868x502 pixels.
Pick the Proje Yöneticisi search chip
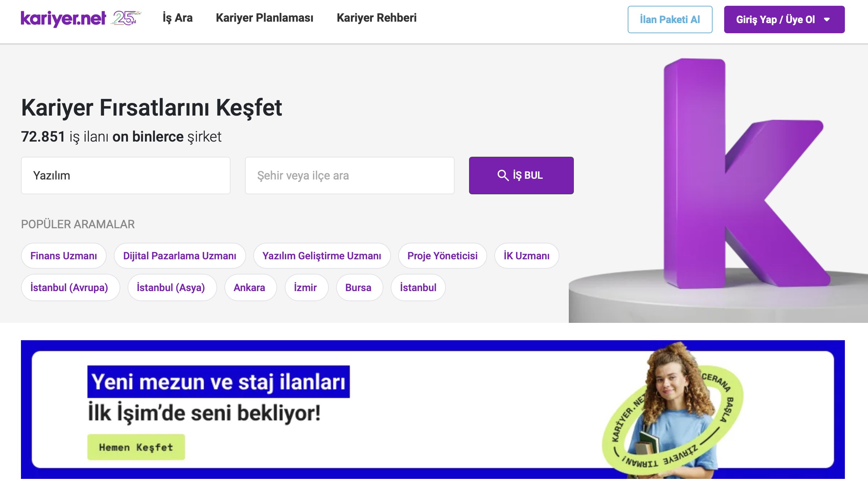[x=442, y=256]
